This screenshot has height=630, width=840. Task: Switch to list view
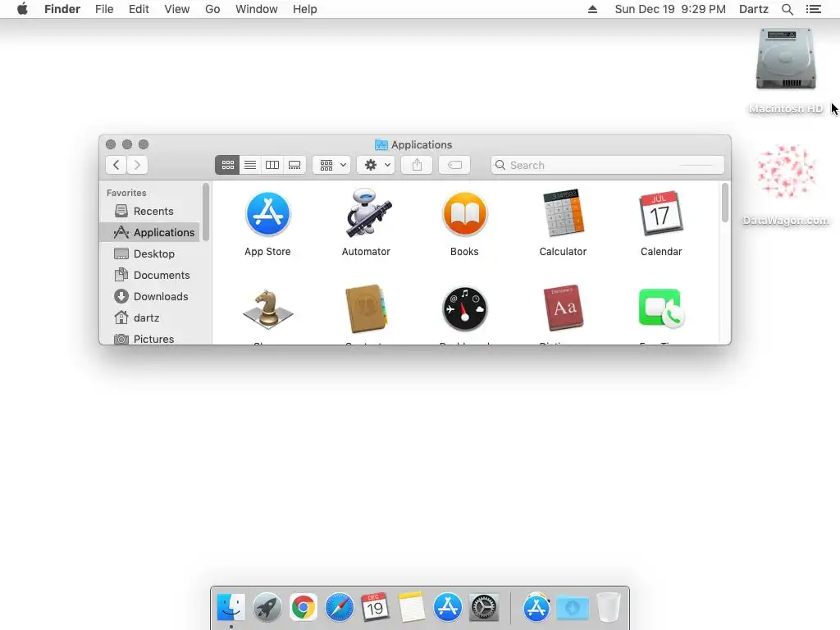[x=250, y=165]
